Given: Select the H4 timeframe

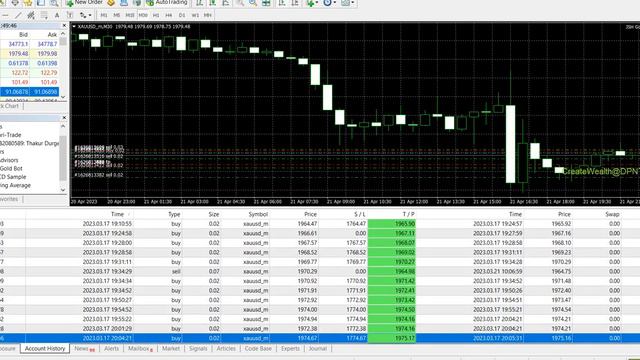Looking at the screenshot, I should (x=169, y=15).
